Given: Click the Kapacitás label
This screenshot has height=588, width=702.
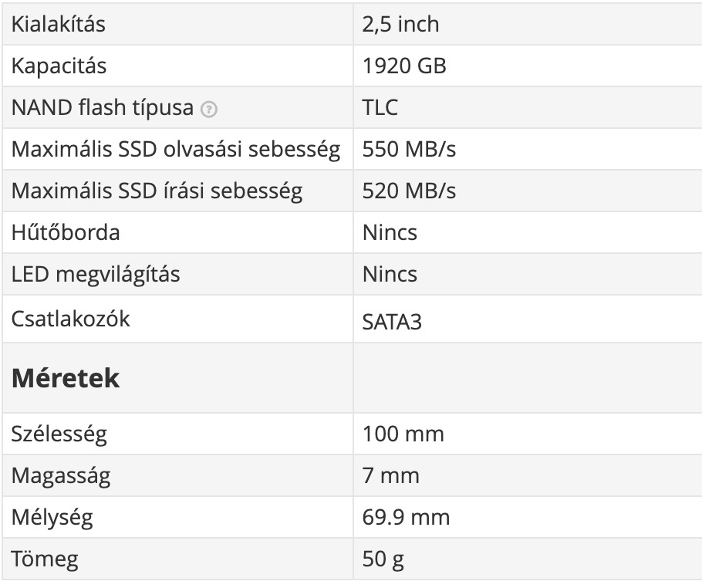Looking at the screenshot, I should coord(59,66).
